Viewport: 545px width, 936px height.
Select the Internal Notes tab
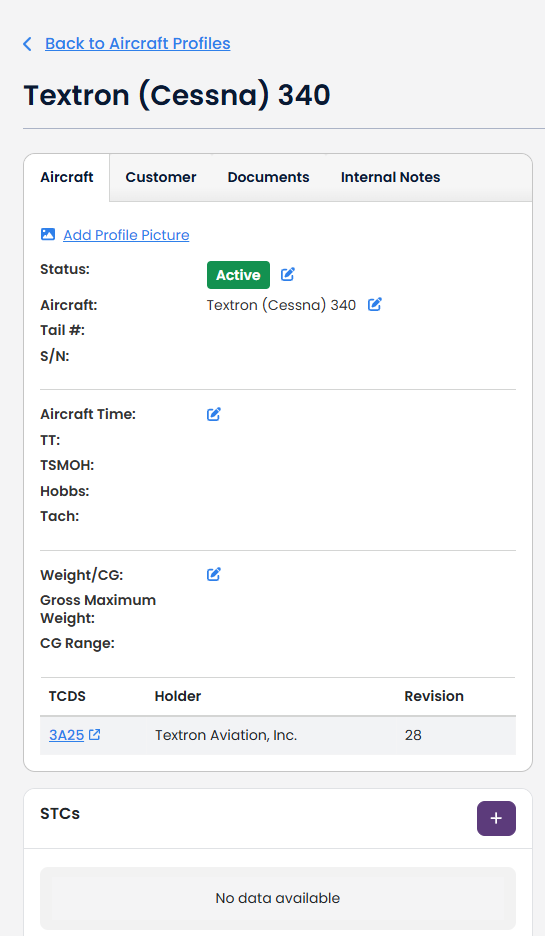click(390, 177)
